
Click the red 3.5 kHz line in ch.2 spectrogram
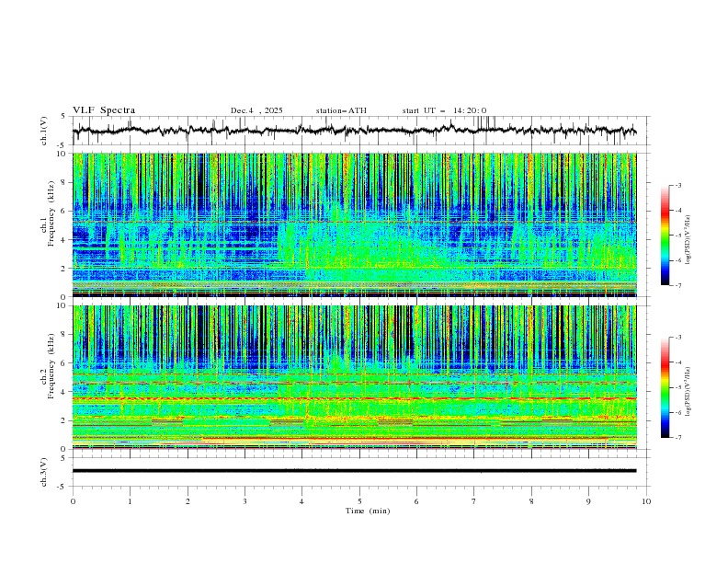pyautogui.click(x=354, y=398)
